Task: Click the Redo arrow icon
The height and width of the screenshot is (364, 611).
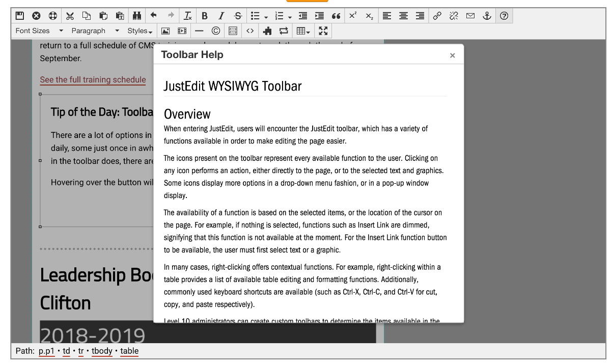Action: pyautogui.click(x=171, y=16)
